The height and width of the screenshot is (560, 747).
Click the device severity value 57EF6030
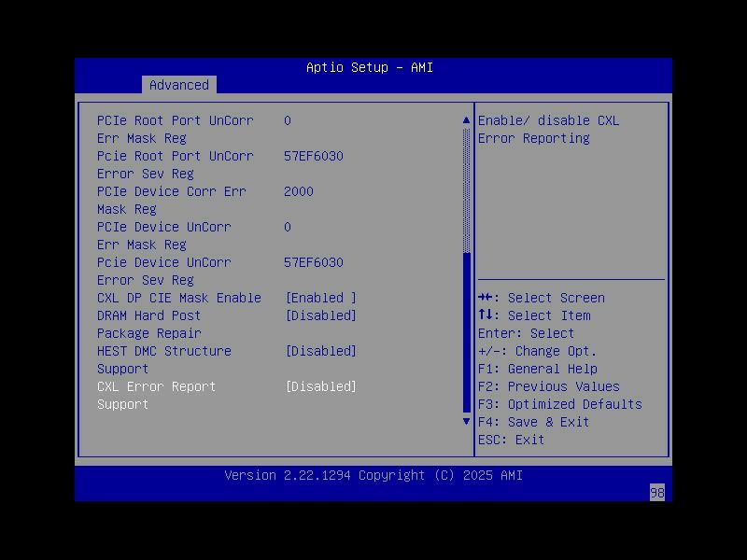[x=314, y=262]
